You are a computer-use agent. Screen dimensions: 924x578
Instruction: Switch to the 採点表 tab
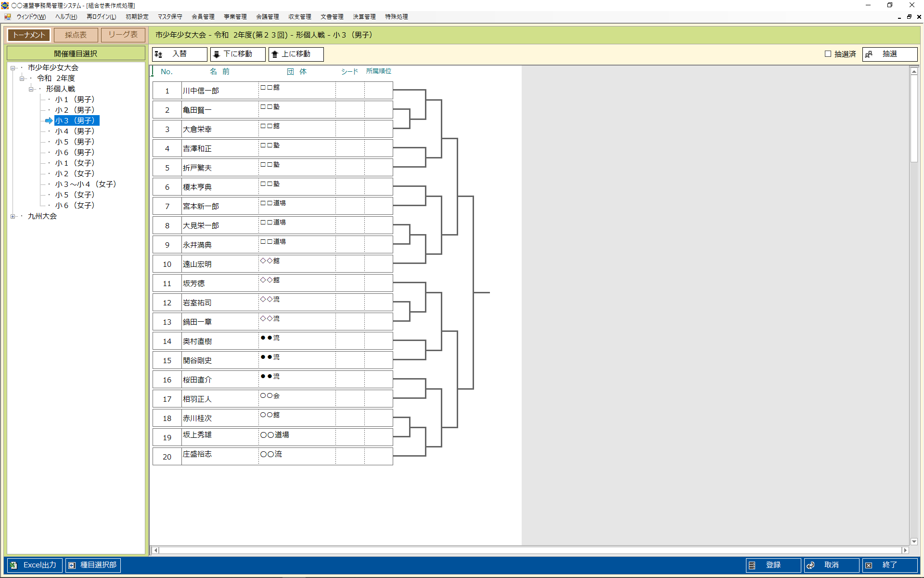[x=76, y=35]
